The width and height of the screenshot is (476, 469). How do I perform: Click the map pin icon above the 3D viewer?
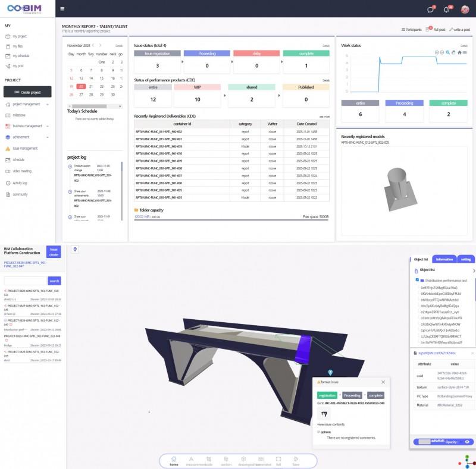tap(75, 249)
